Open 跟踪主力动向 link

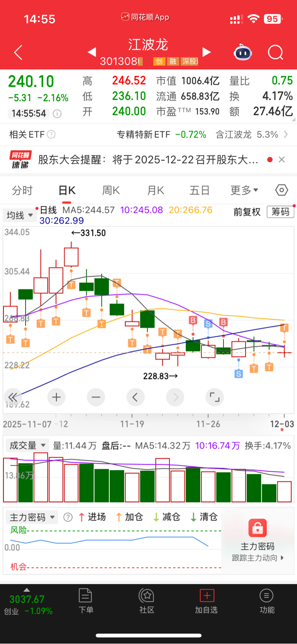click(x=258, y=558)
